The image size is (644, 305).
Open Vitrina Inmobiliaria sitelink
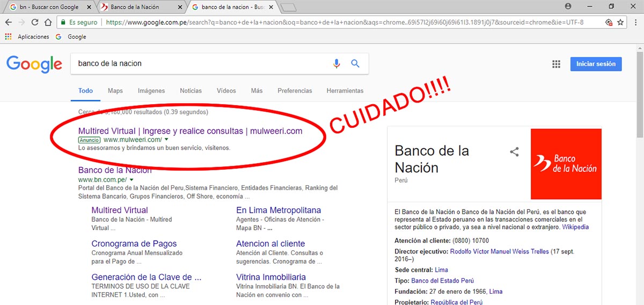point(271,277)
